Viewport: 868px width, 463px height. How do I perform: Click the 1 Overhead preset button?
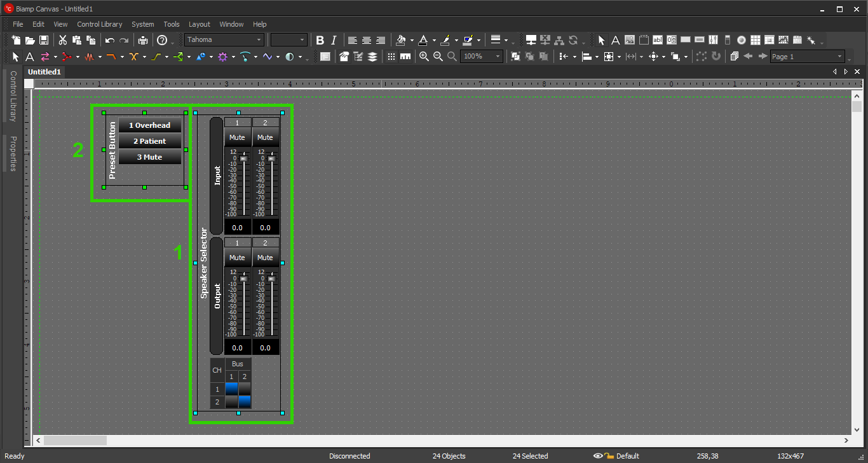[150, 125]
